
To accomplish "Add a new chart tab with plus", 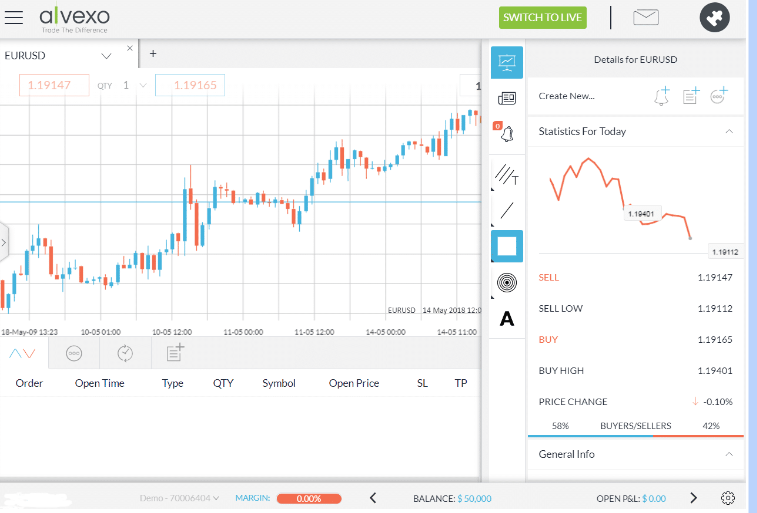I will pos(153,54).
